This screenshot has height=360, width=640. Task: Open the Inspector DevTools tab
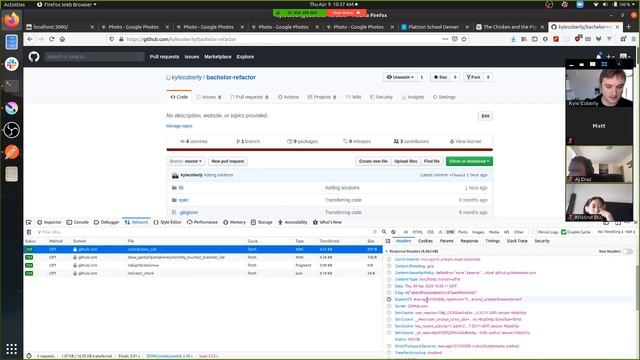[x=49, y=222]
